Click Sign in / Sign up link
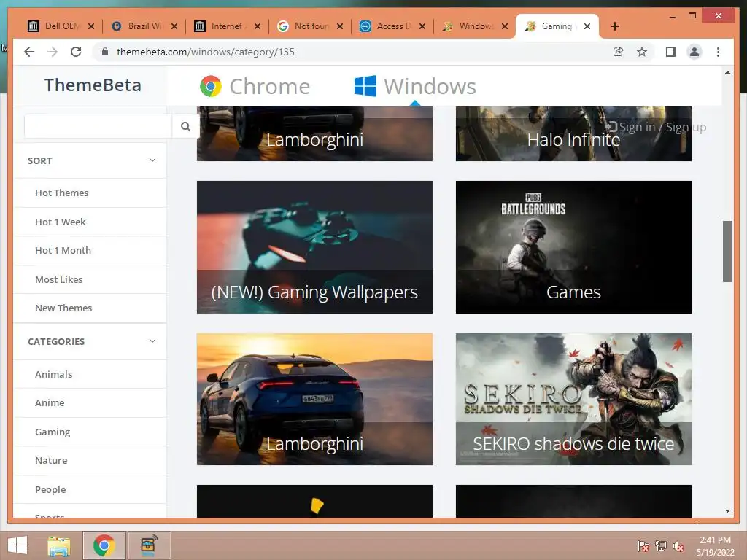 (x=656, y=127)
